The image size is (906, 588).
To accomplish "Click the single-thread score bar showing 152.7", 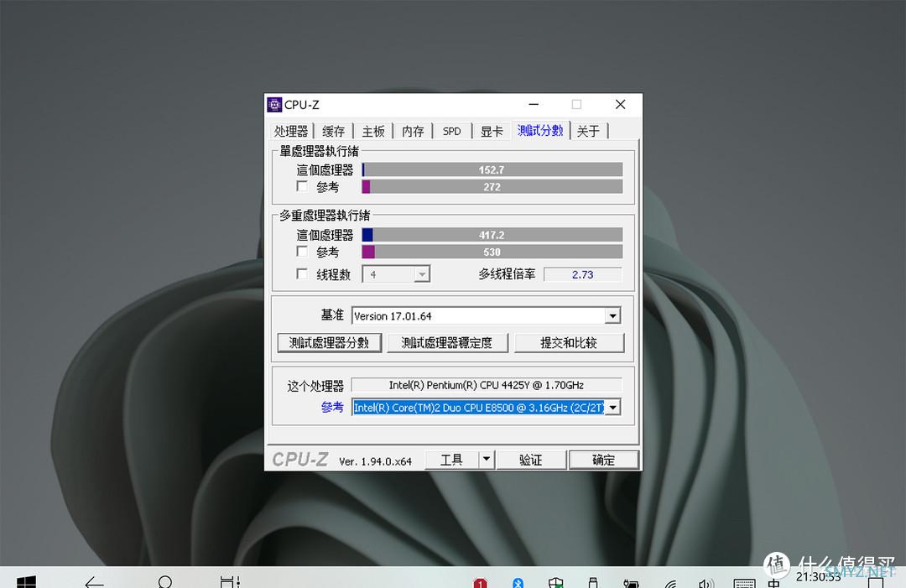I will [x=492, y=169].
